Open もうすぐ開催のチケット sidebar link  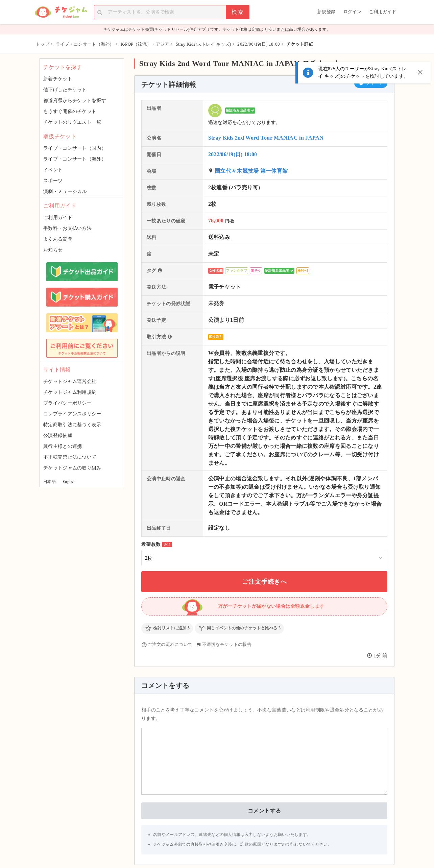(70, 111)
